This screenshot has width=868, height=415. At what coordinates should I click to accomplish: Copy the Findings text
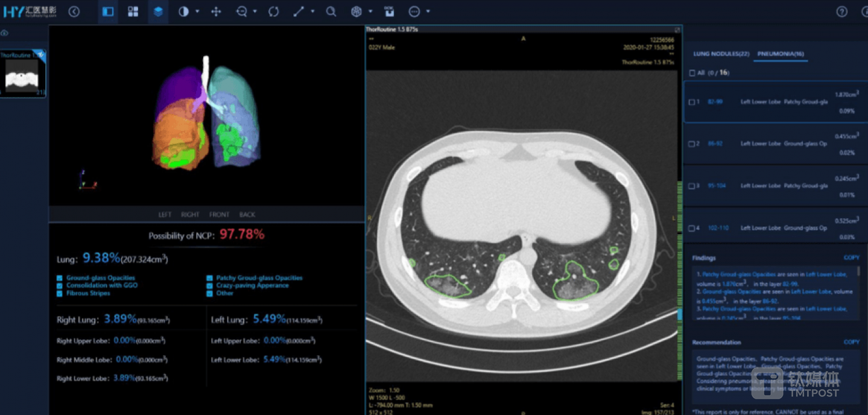tap(851, 258)
